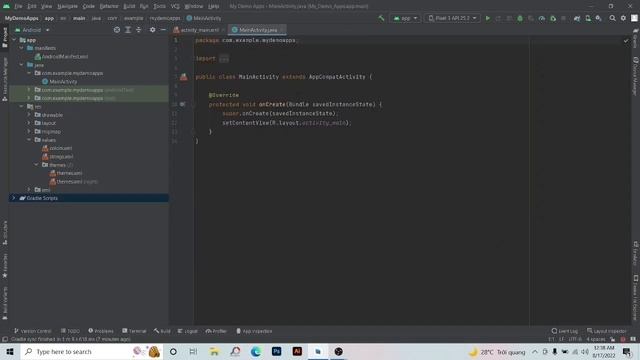Toggle the Emulator right side tab
640x360 pixels.
coord(636,253)
